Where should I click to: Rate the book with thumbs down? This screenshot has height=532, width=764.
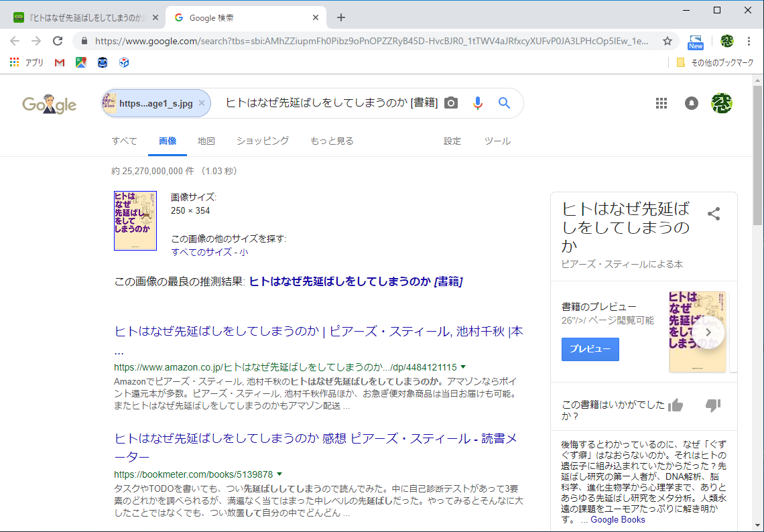click(x=712, y=404)
